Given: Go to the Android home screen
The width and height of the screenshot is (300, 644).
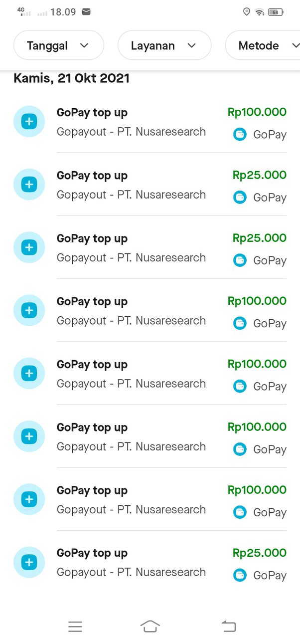Looking at the screenshot, I should [150, 627].
